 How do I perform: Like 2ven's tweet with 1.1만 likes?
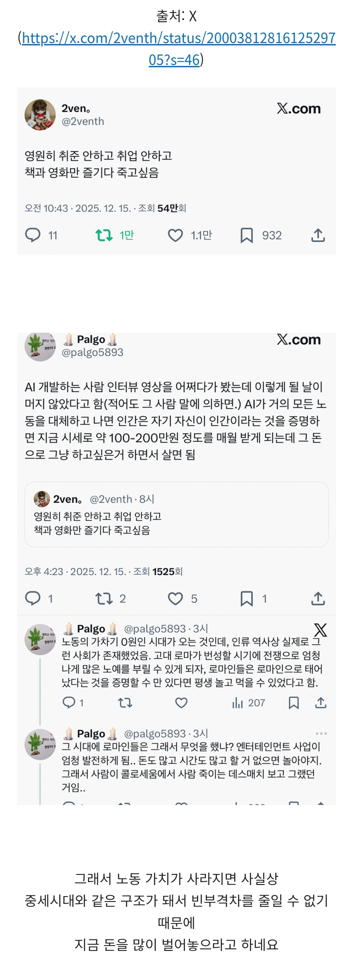(175, 235)
